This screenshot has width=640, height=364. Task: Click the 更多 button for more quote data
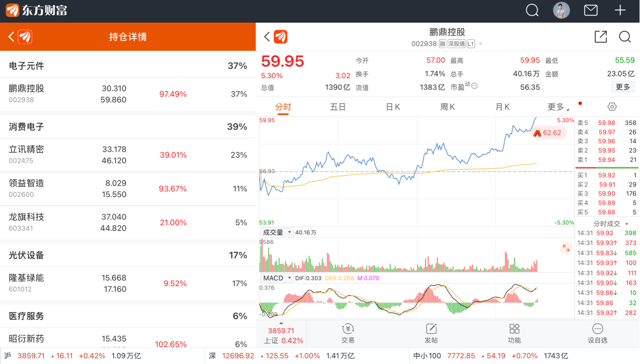pos(622,87)
